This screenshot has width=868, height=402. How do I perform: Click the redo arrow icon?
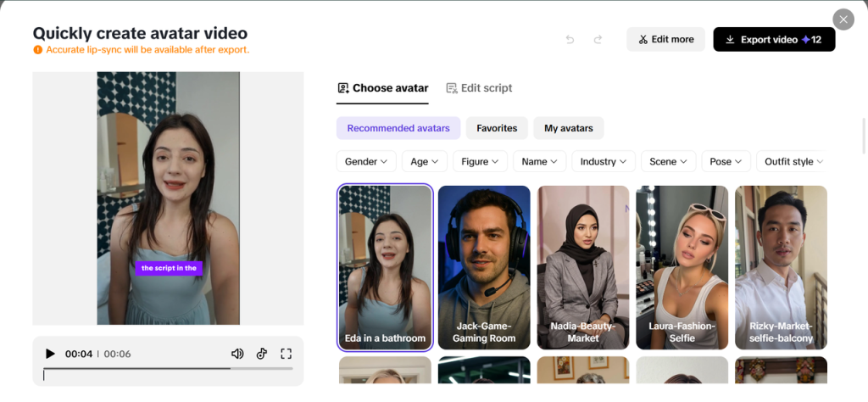pos(598,40)
